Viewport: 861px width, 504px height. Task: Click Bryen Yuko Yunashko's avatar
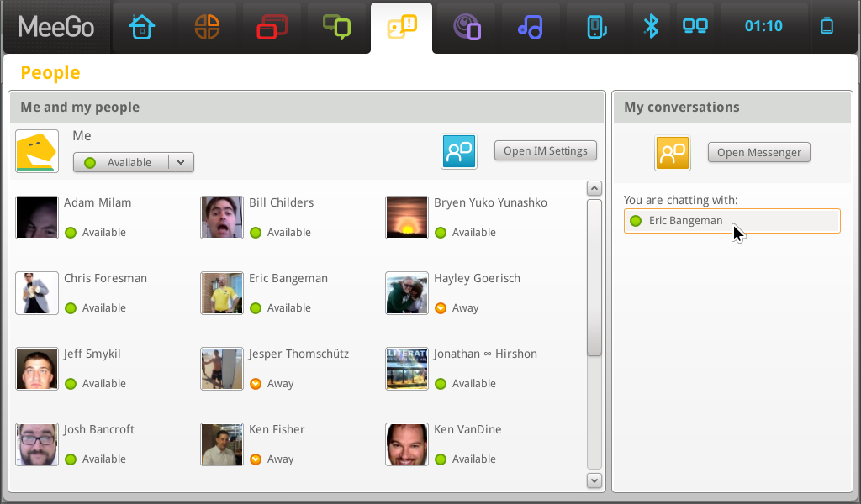point(407,218)
